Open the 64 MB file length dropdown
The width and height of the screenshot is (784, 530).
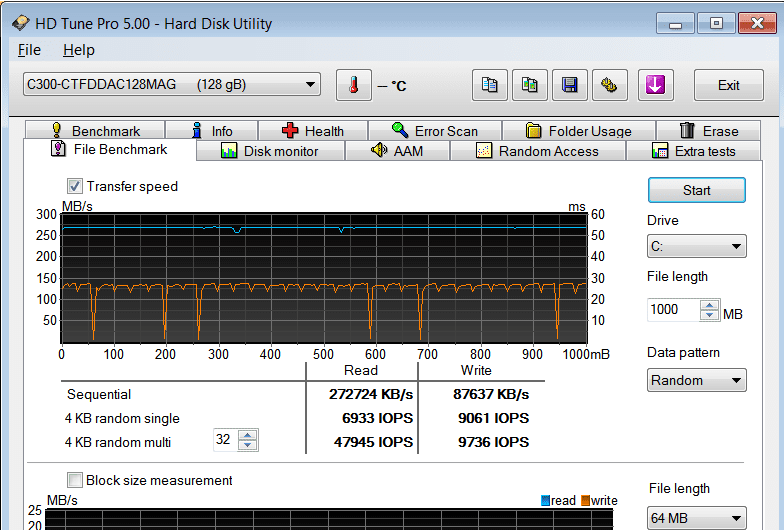(696, 518)
